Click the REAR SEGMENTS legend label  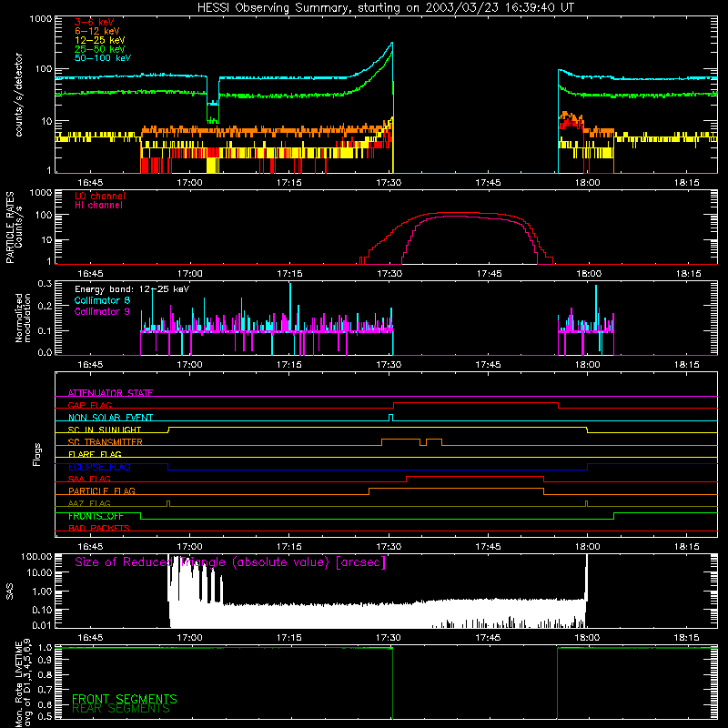(x=121, y=709)
